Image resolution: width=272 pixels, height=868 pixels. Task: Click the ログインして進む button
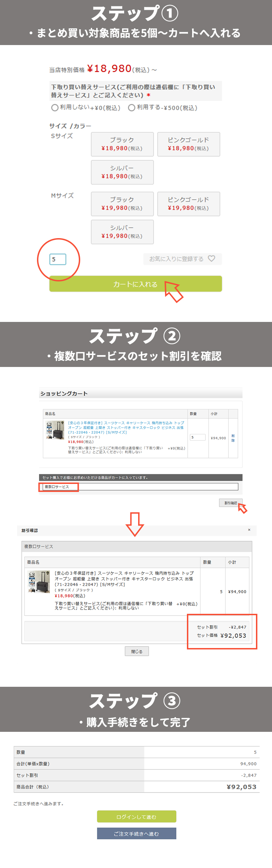(136, 817)
